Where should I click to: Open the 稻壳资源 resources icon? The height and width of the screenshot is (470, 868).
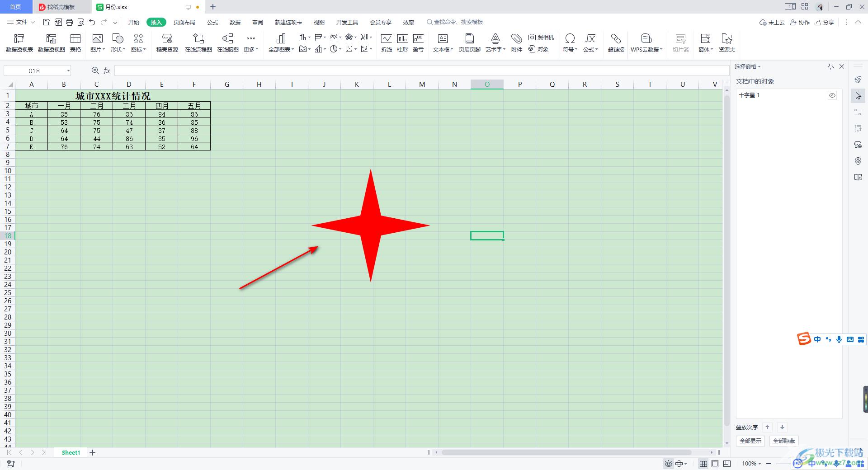167,43
